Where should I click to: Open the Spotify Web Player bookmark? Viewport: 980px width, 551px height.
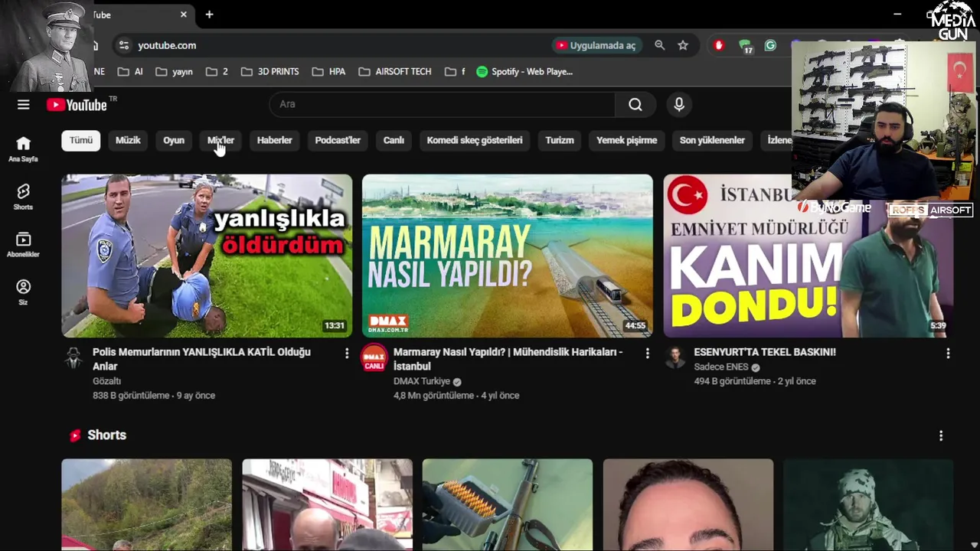[x=524, y=71]
